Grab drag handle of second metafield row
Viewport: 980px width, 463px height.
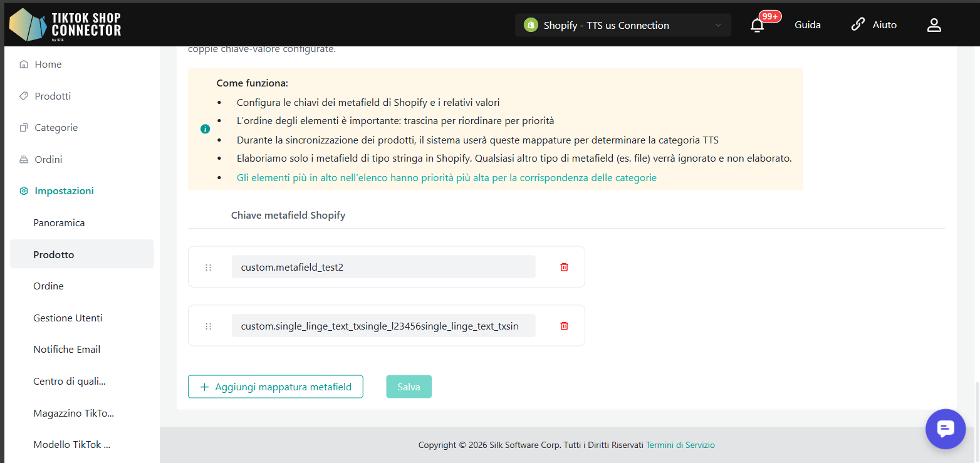click(x=209, y=326)
